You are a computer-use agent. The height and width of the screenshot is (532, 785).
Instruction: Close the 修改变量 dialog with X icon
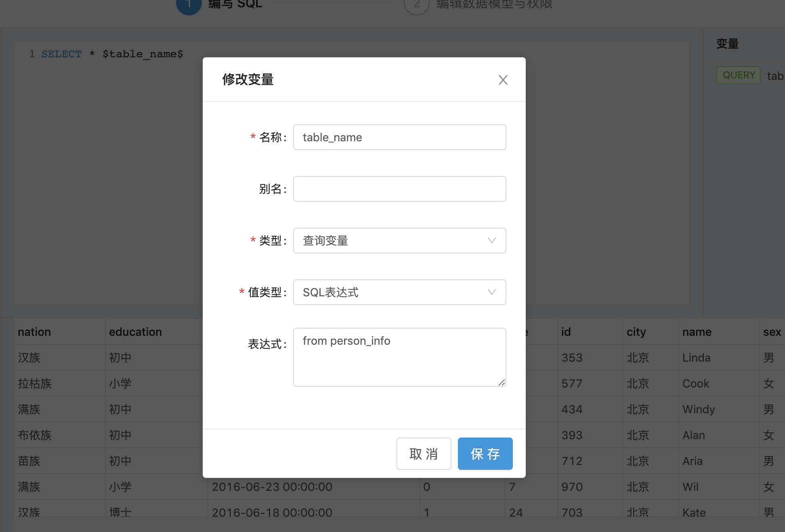pos(503,80)
